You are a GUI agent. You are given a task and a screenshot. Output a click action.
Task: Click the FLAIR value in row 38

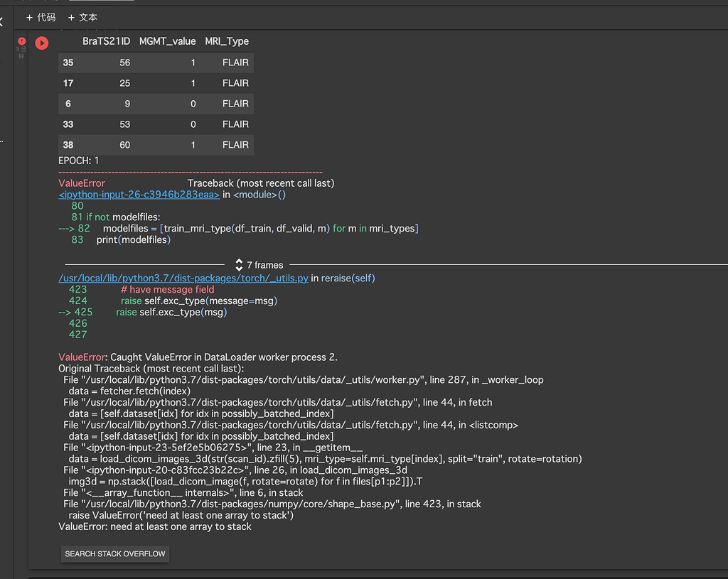point(235,144)
